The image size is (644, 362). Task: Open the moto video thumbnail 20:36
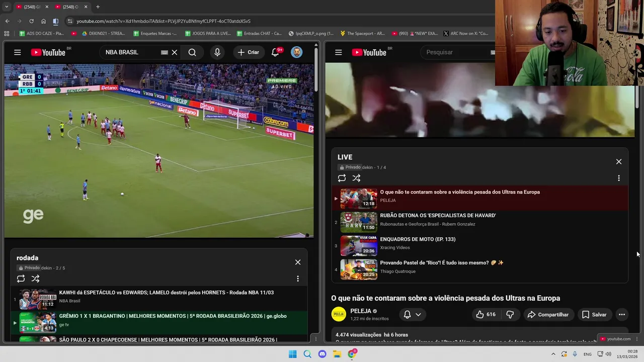coord(359,245)
